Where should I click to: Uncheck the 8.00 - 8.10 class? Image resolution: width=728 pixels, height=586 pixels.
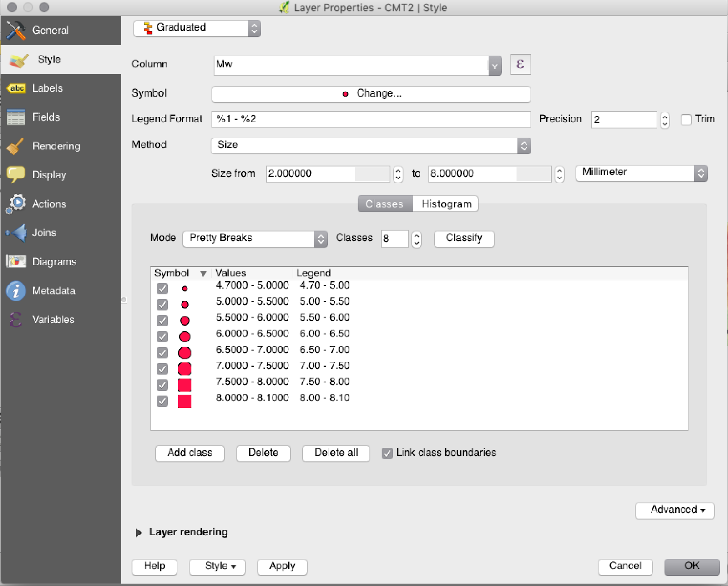pos(162,401)
